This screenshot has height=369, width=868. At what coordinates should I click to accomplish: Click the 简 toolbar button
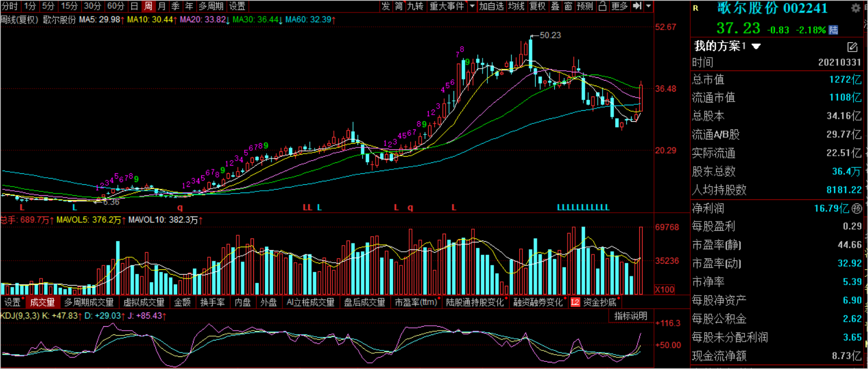[399, 6]
